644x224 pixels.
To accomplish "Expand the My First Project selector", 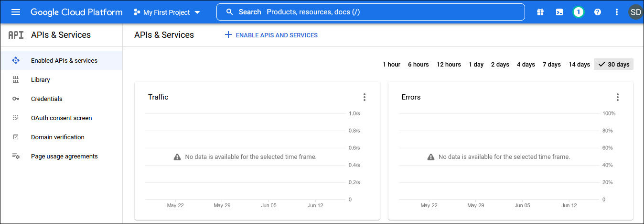I will (x=167, y=12).
